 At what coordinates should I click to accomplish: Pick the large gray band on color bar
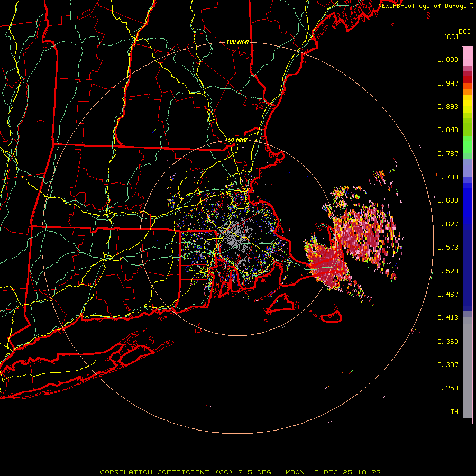(467, 368)
